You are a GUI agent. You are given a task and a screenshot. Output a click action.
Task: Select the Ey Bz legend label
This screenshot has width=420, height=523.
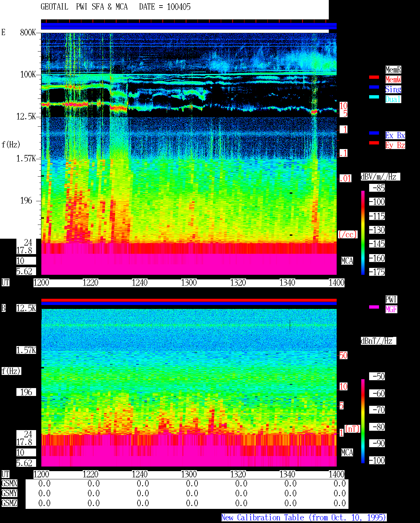tap(395, 145)
